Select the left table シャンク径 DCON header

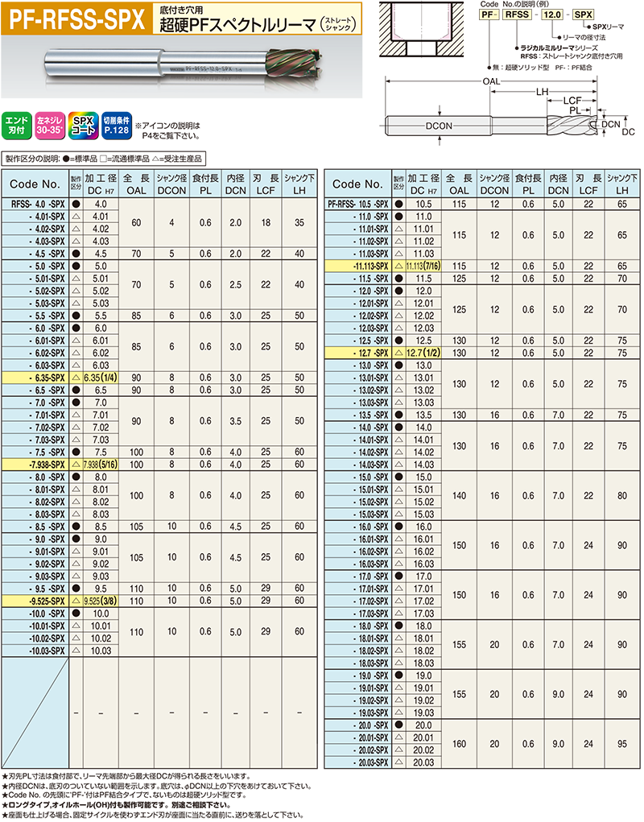171,184
